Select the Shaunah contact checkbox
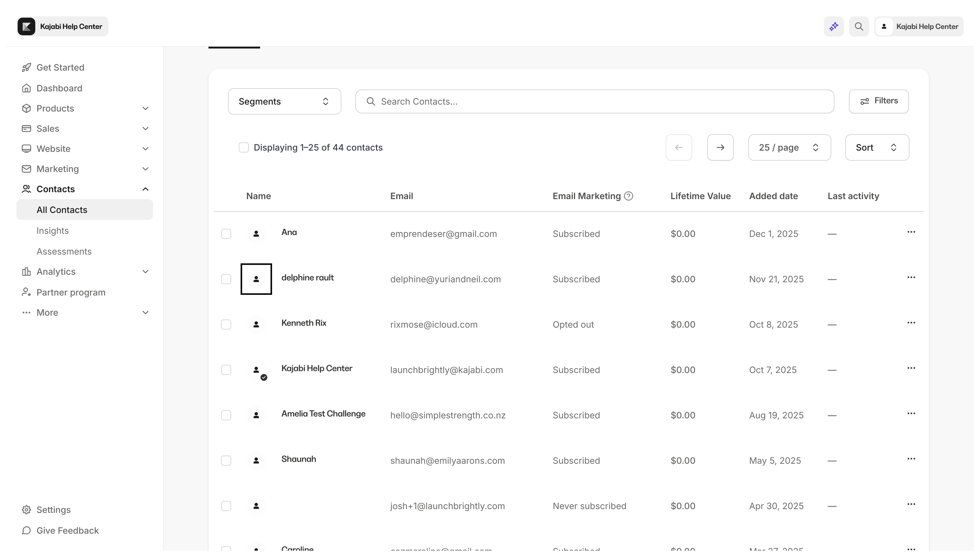980x557 pixels. click(x=226, y=461)
